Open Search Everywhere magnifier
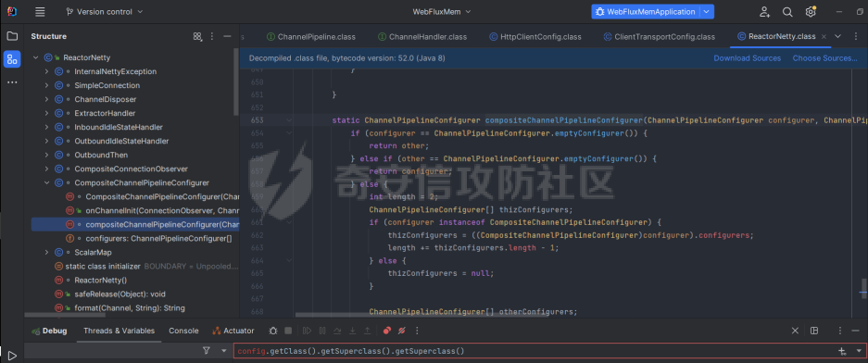The width and height of the screenshot is (868, 363). [787, 12]
